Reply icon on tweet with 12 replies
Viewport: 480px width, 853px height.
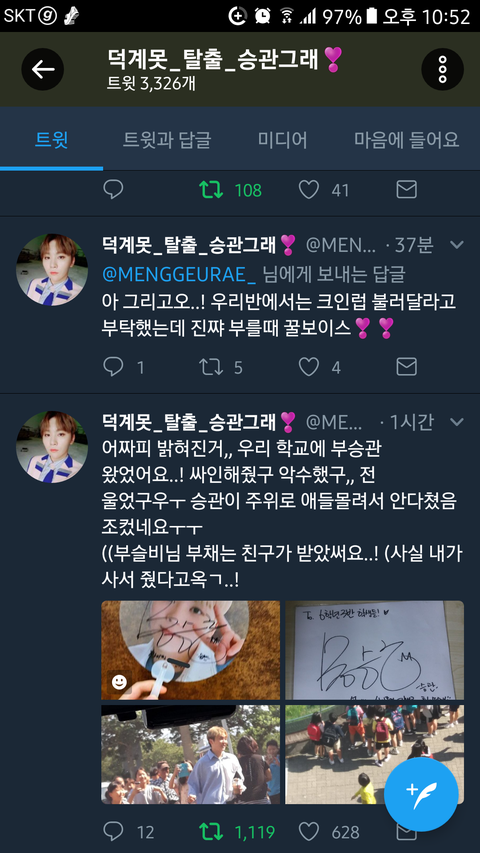pyautogui.click(x=113, y=831)
